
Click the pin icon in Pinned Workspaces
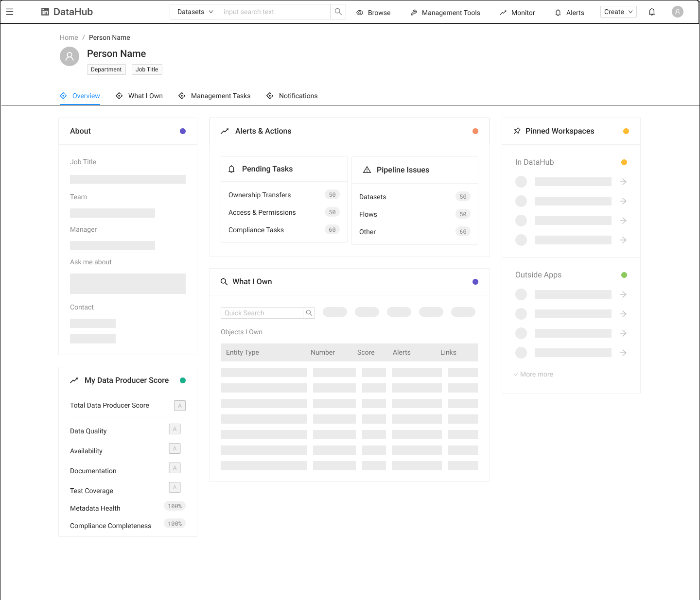(x=517, y=131)
